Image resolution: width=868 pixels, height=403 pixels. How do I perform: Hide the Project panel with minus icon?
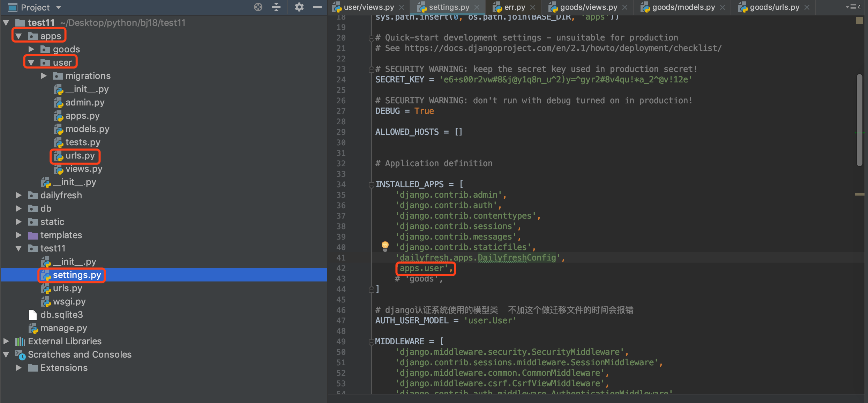(x=317, y=7)
